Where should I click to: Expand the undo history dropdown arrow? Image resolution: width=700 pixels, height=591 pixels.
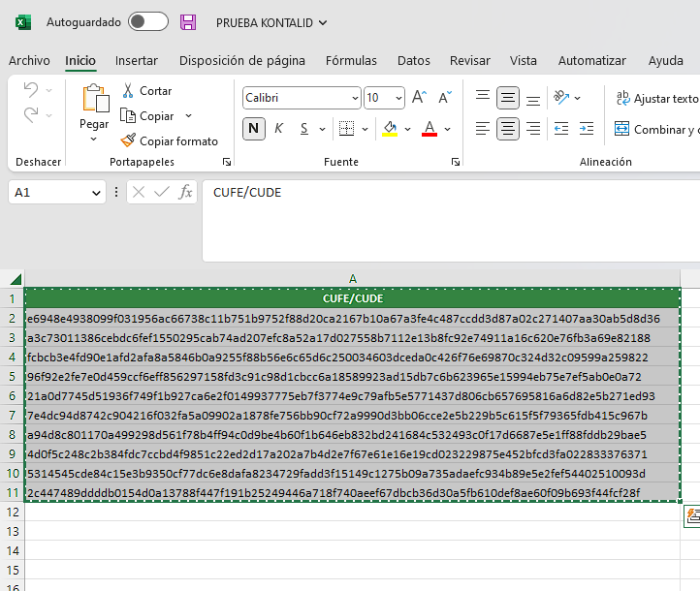49,90
